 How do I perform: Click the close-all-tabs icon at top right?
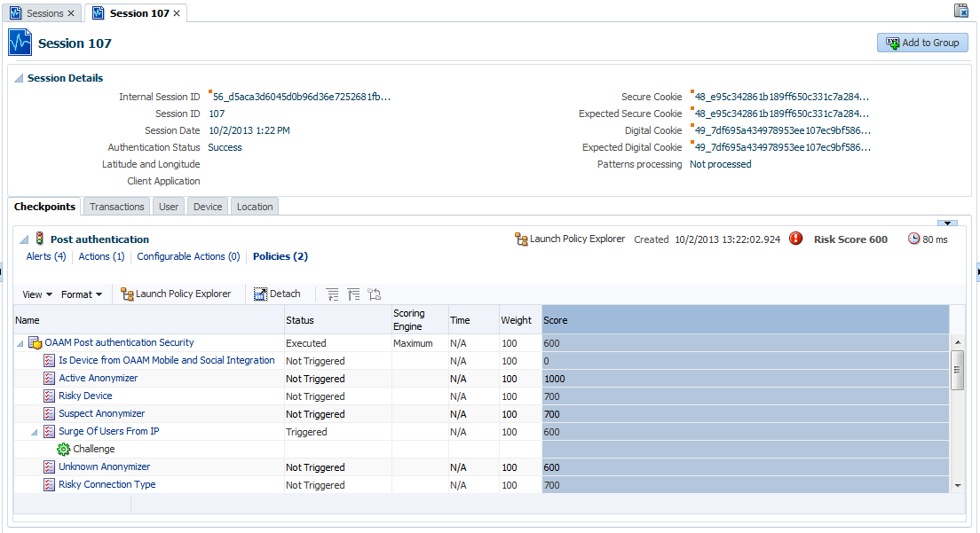[960, 10]
